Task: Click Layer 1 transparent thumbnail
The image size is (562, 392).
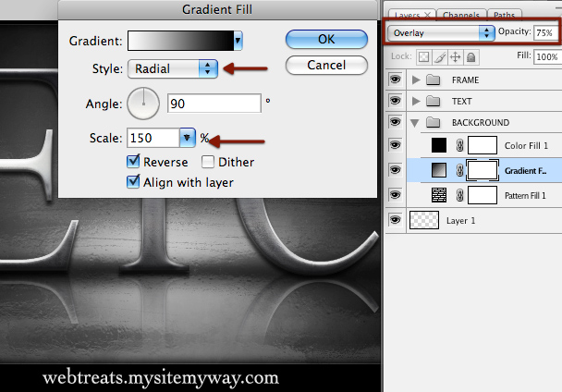Action: (x=424, y=220)
